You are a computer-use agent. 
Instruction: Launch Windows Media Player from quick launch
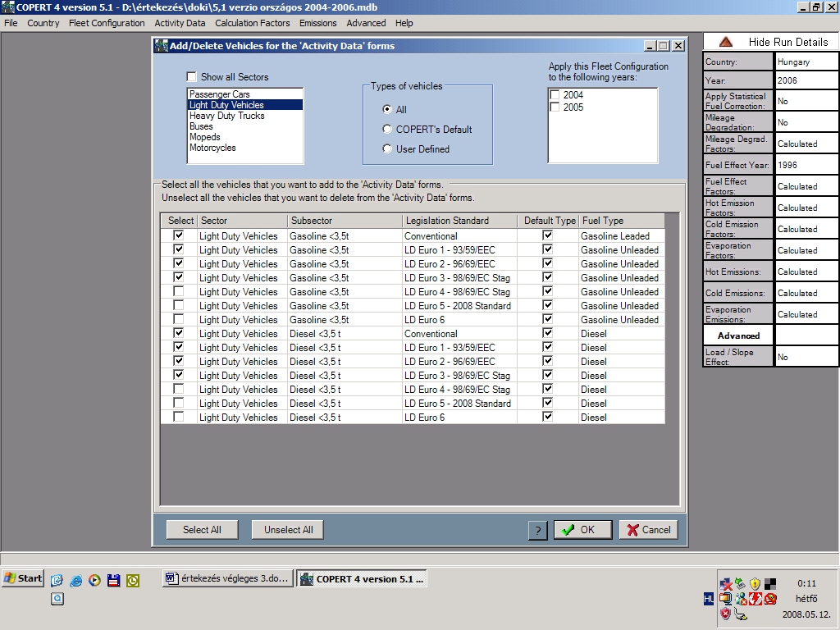point(95,580)
